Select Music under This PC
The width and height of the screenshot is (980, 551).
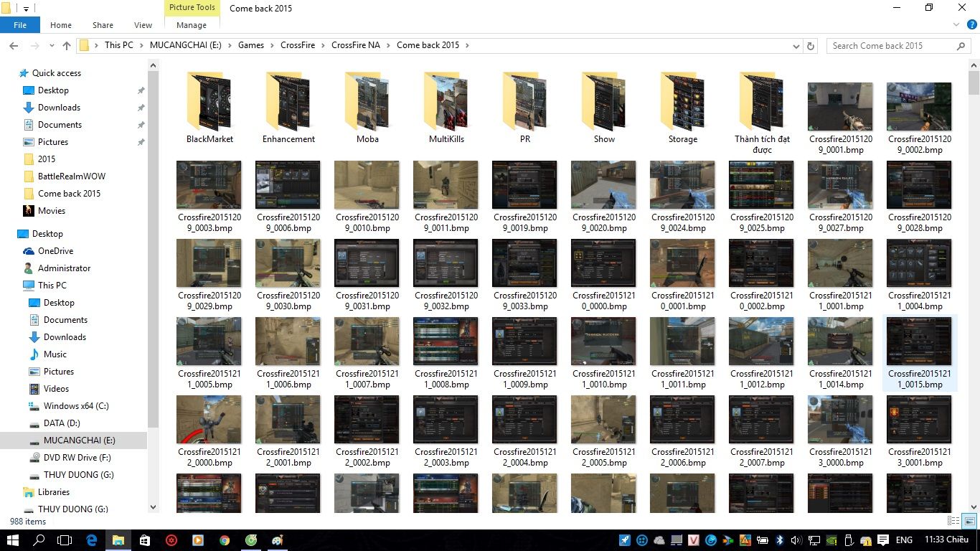tap(55, 354)
